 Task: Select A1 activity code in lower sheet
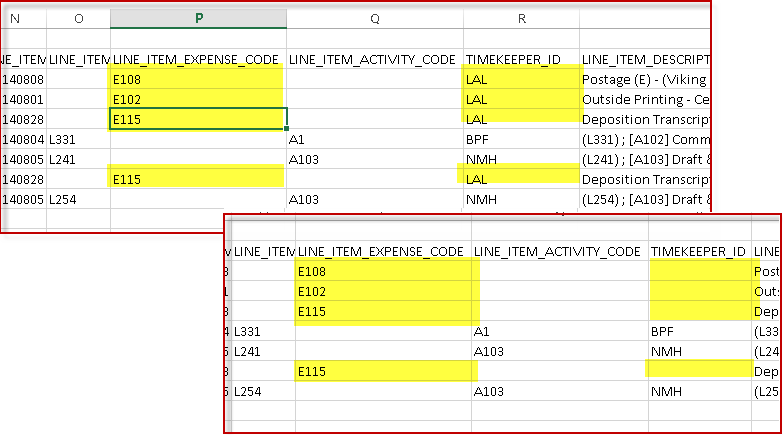pos(560,331)
